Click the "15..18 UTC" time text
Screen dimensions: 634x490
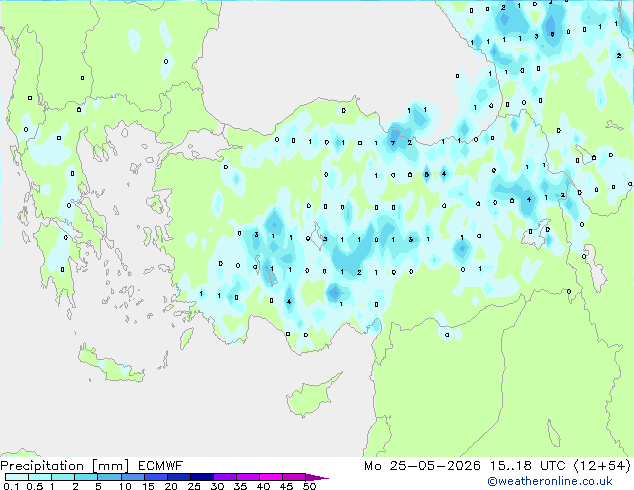coord(528,466)
